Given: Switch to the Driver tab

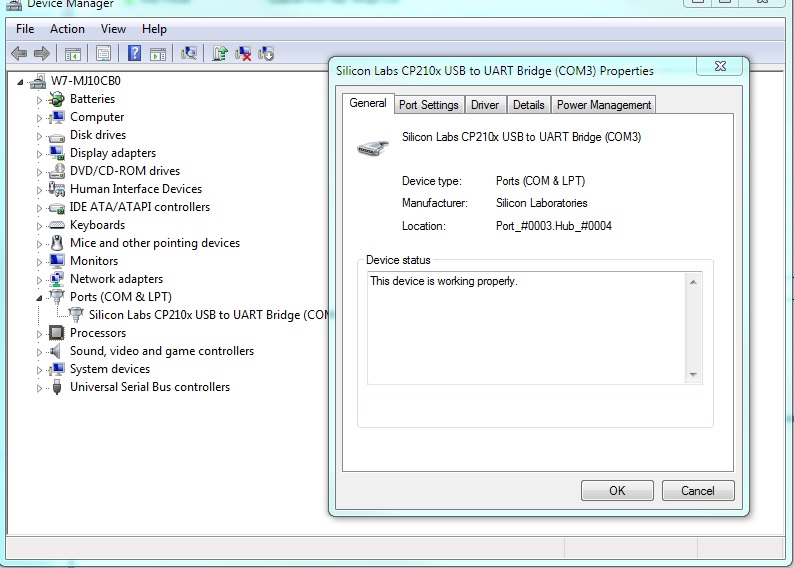Looking at the screenshot, I should pyautogui.click(x=485, y=105).
